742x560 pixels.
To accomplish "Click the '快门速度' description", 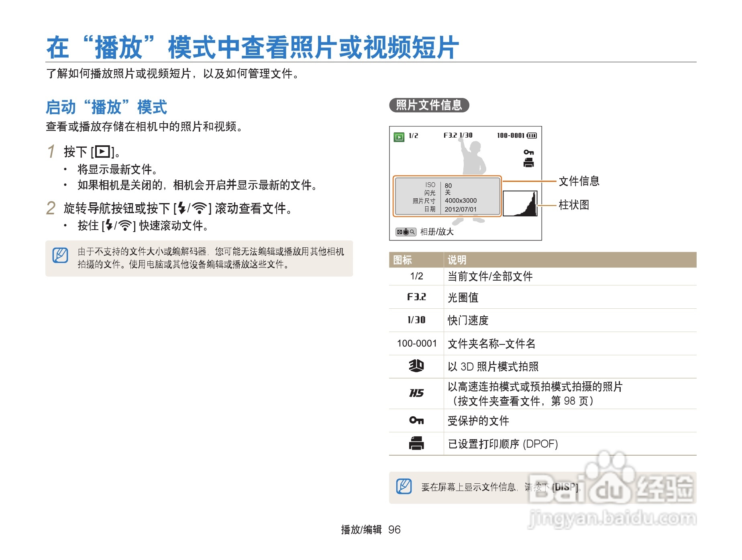I will click(468, 320).
